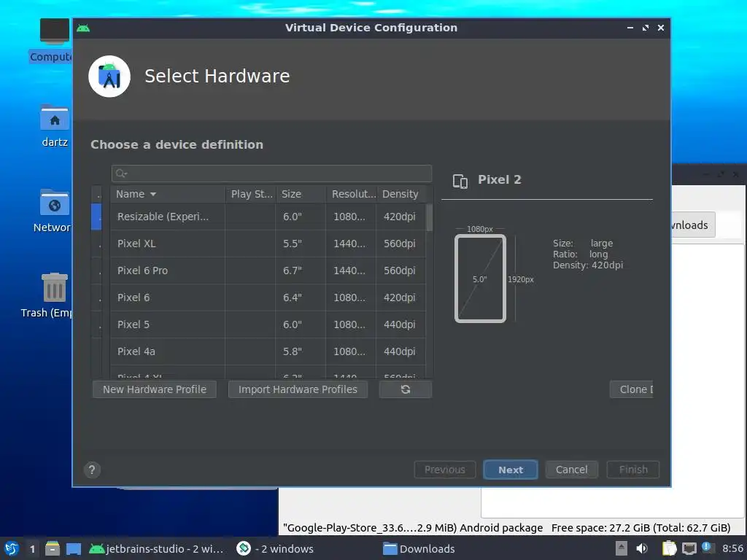Click the network monitor tray icon
This screenshot has width=747, height=560.
(x=689, y=548)
